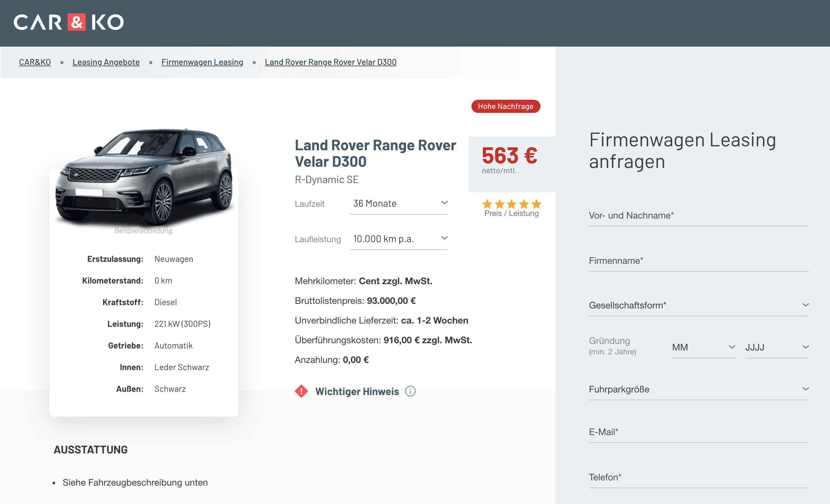Click the AUSSTATTUNG section heading

point(91,450)
